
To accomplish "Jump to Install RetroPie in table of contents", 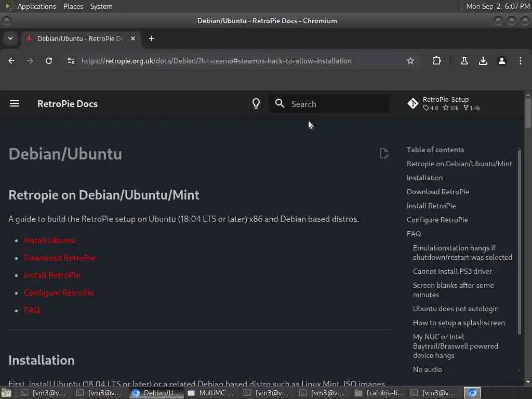I will [x=431, y=206].
